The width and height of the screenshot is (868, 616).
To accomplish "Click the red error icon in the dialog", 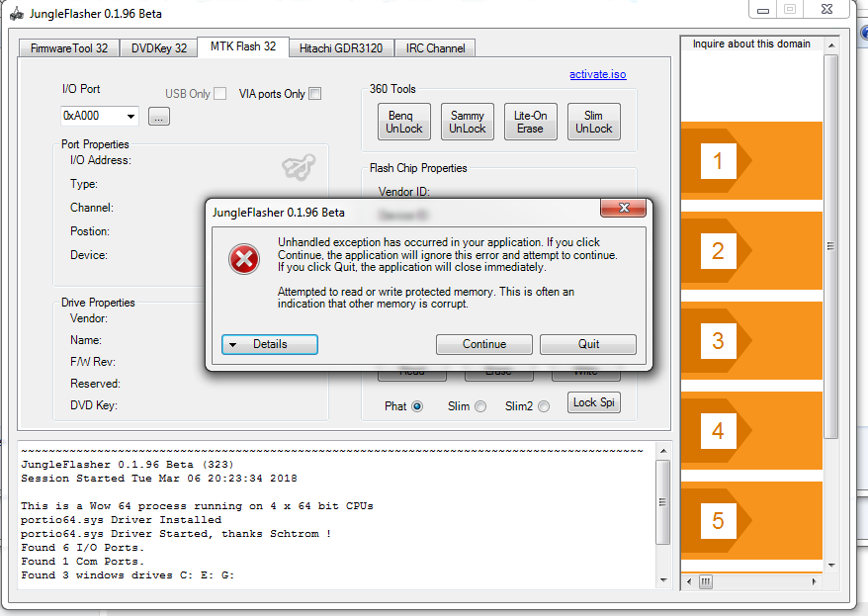I will pos(244,259).
